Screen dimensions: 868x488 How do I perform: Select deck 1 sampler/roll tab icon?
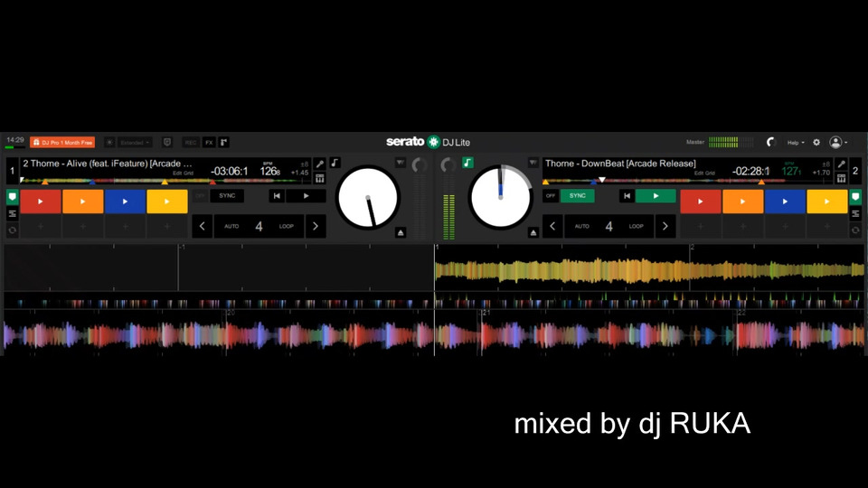click(12, 230)
